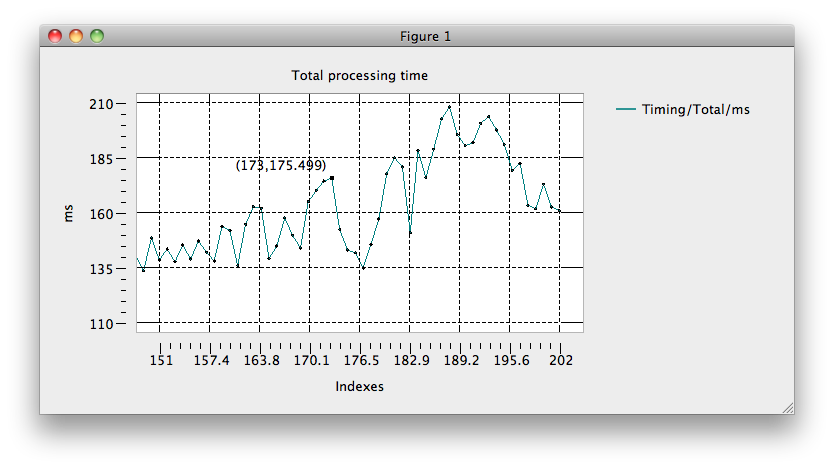This screenshot has height=469, width=834.
Task: Click the teal Timing/Total/ms legend line swatch
Action: pyautogui.click(x=626, y=110)
